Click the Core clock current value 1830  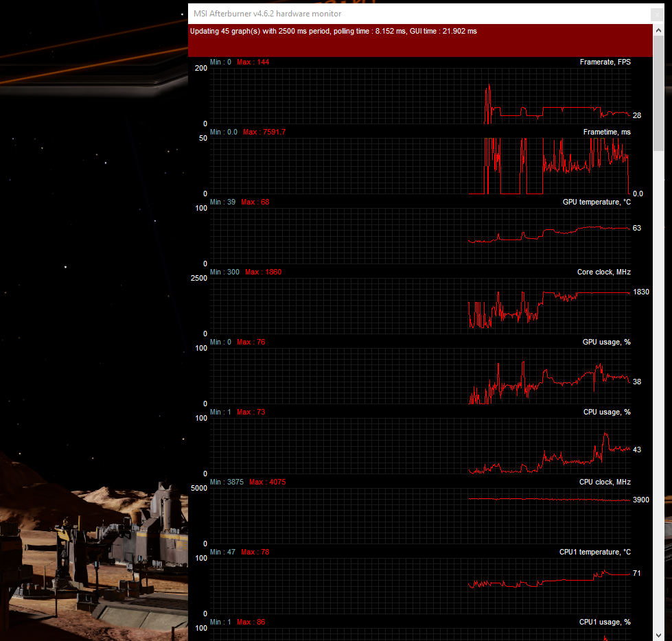[641, 292]
